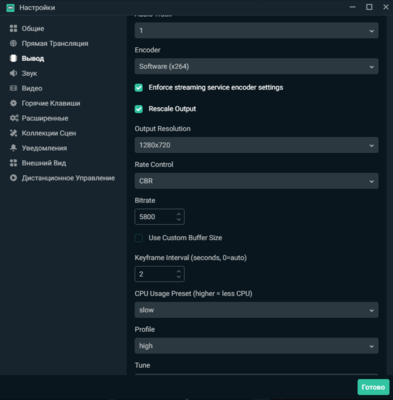
Task: Click the film icon beside Видео
Action: point(13,88)
